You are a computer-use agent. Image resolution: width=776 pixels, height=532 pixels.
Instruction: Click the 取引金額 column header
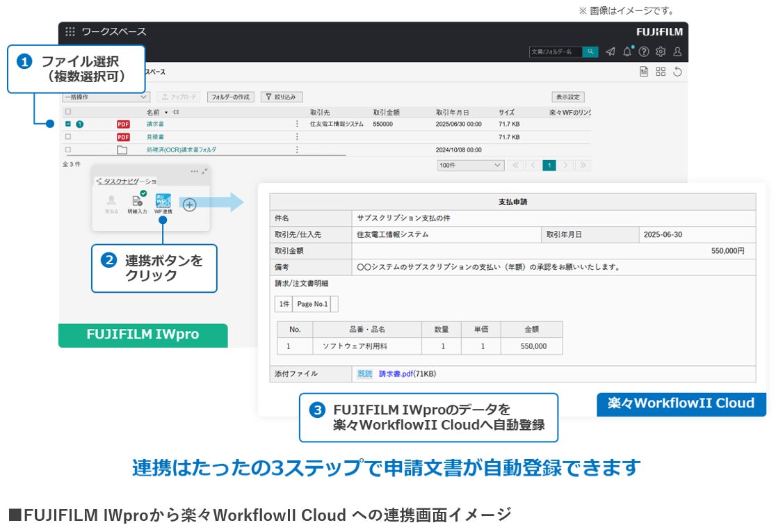[x=387, y=113]
